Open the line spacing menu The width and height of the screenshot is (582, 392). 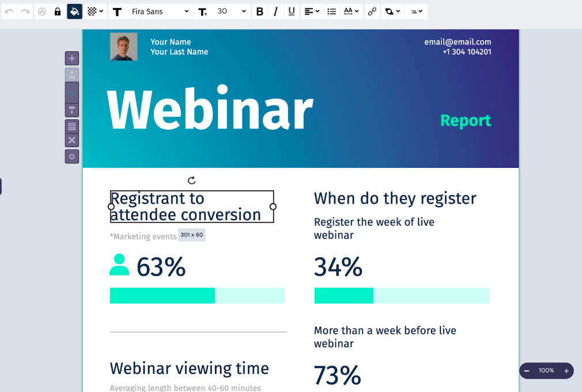coord(416,12)
